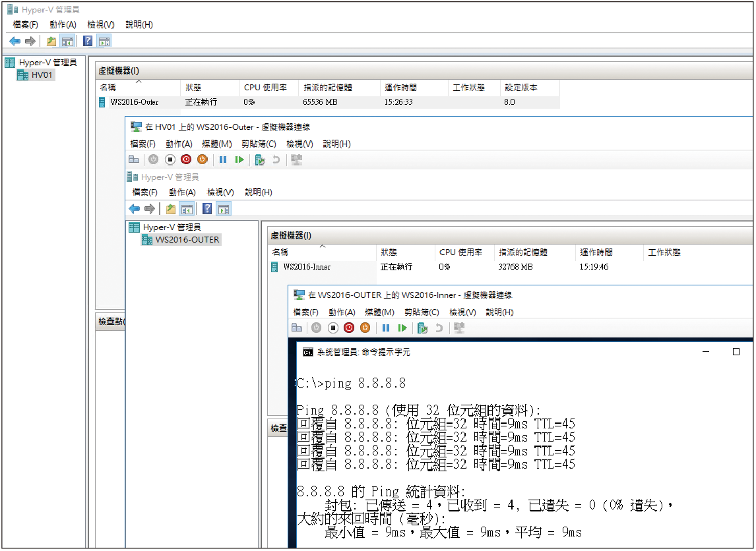
Task: Click the Start icon in WS2016-Inner connection toolbar
Action: pos(316,328)
